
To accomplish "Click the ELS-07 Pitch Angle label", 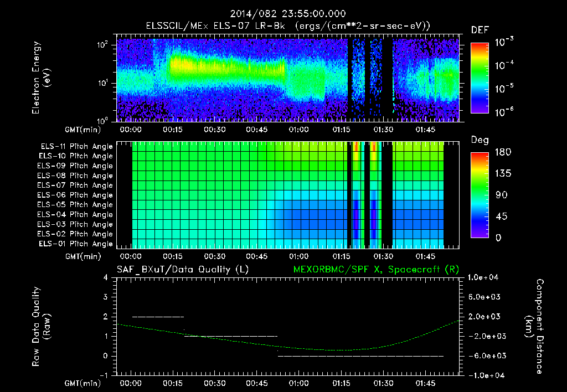I will pyautogui.click(x=75, y=185).
